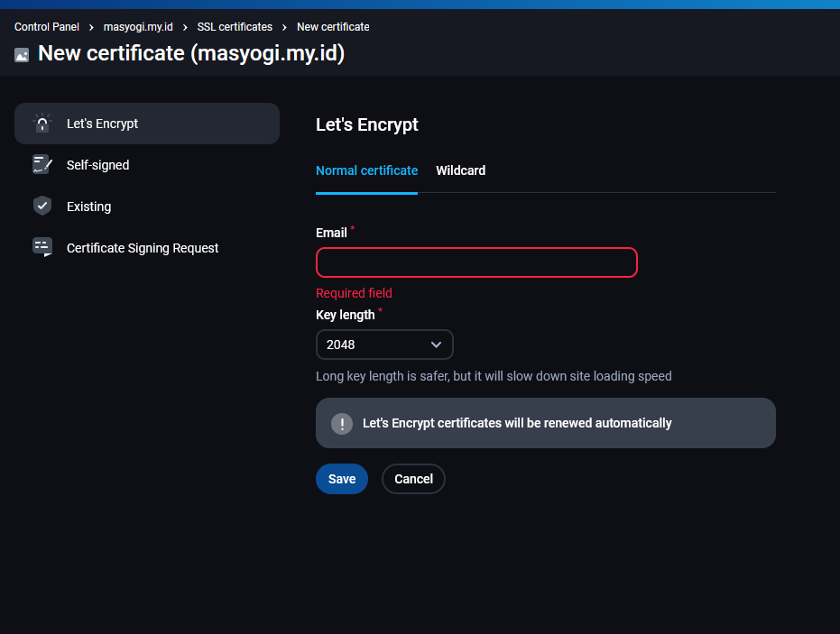Switch to the Wildcard tab
The width and height of the screenshot is (840, 634).
[x=460, y=170]
